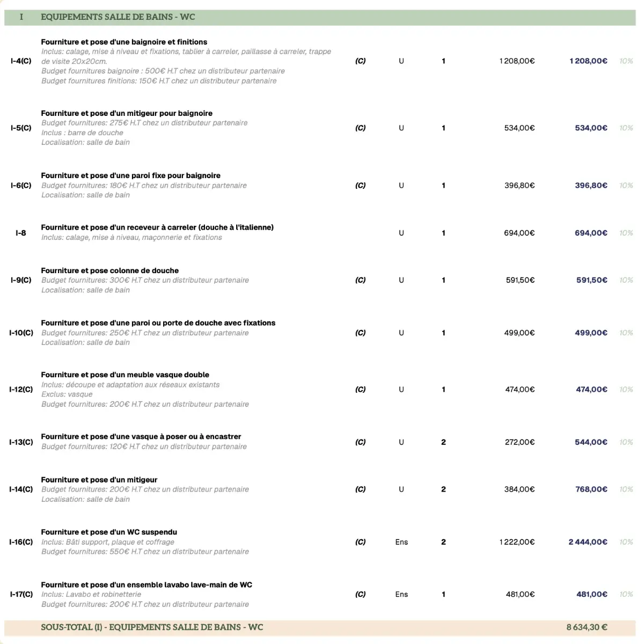
Task: Select the paroi fixe pour baignoire title
Action: click(130, 175)
